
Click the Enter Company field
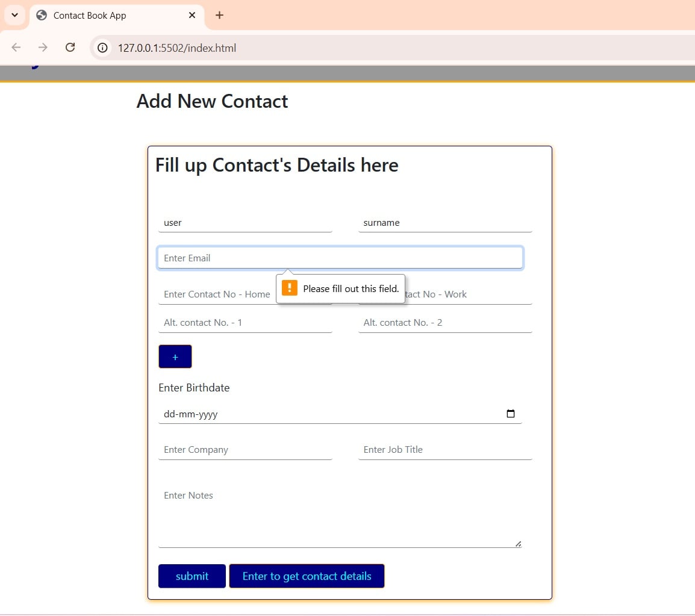click(x=245, y=450)
